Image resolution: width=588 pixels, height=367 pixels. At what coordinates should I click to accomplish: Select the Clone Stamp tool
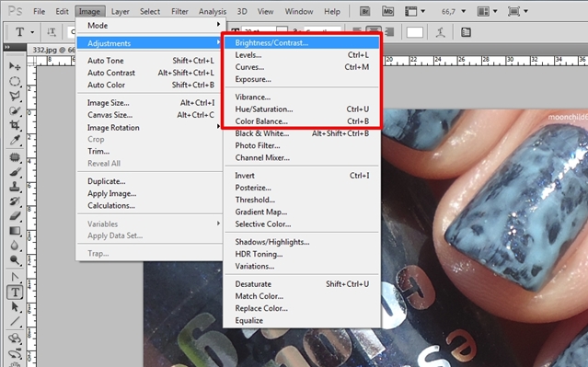coord(15,187)
